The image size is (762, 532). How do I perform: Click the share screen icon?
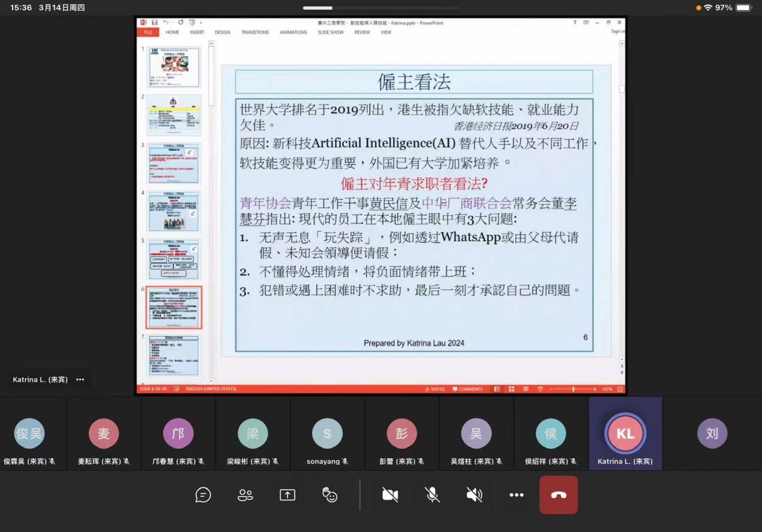[287, 495]
